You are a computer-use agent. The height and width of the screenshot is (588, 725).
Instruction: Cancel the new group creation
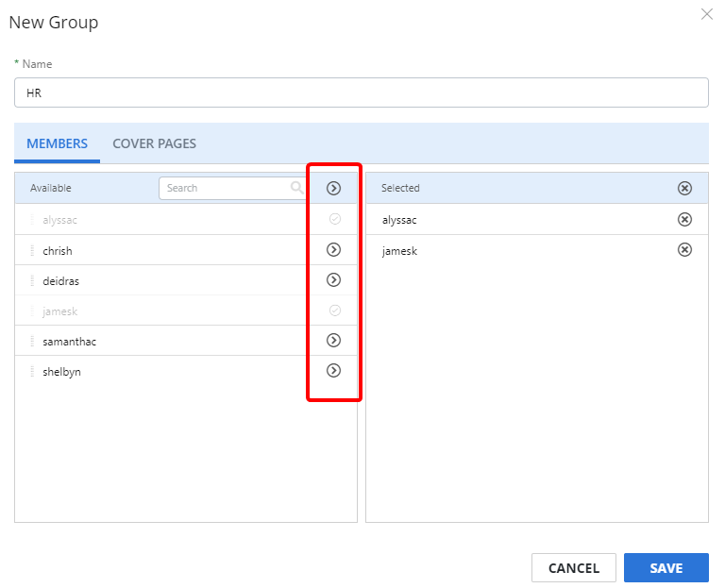(x=573, y=567)
